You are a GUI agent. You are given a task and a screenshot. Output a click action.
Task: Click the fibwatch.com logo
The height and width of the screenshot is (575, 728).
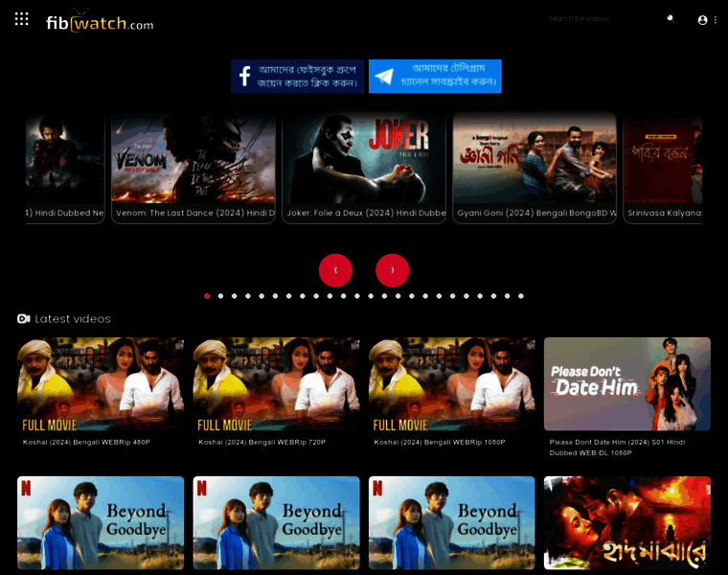coord(100,21)
